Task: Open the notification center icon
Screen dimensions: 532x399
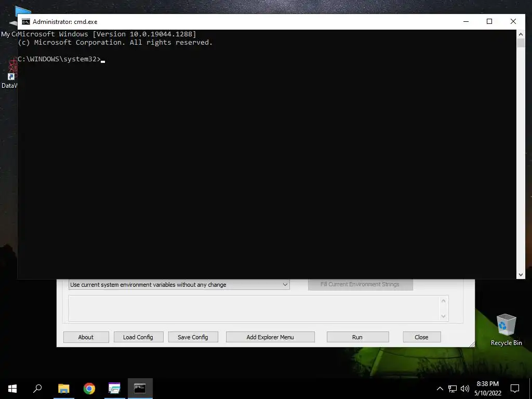Action: (x=515, y=389)
